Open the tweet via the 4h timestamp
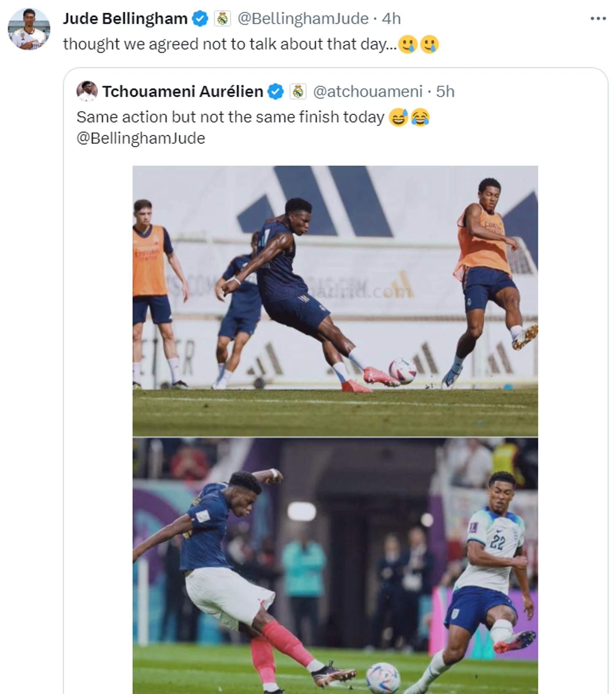The image size is (616, 694). click(391, 19)
